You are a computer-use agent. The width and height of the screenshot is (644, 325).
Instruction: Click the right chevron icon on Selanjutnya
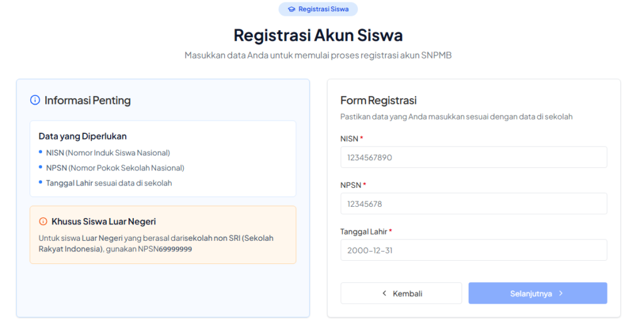point(560,294)
